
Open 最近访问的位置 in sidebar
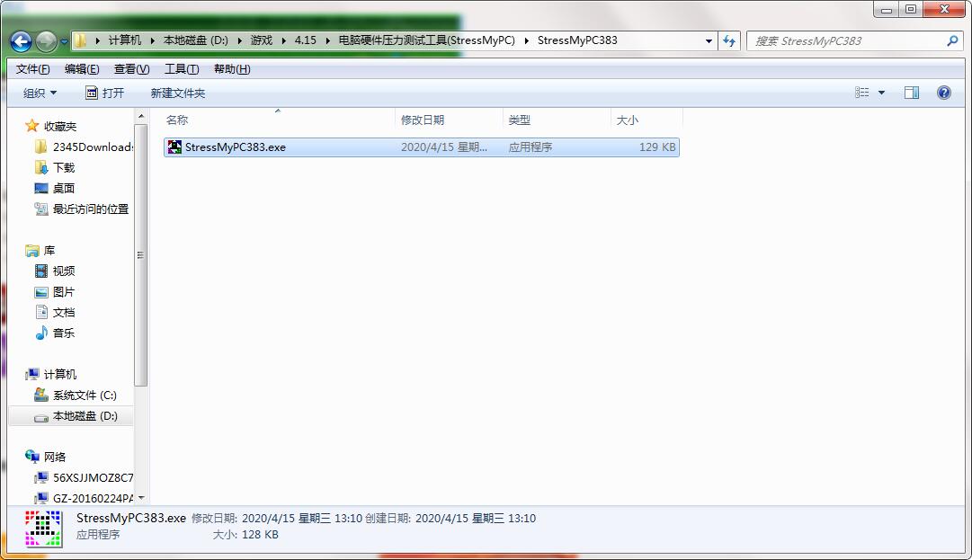tap(82, 209)
